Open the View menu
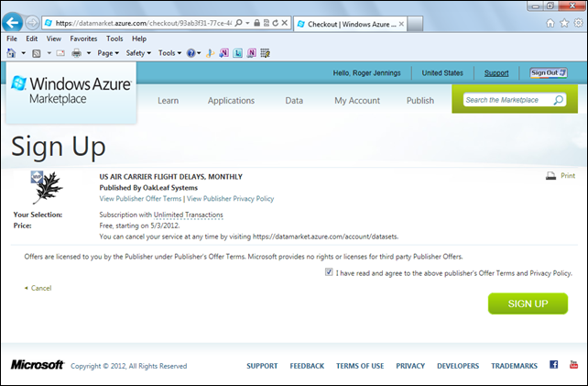588x386 pixels. coord(54,39)
